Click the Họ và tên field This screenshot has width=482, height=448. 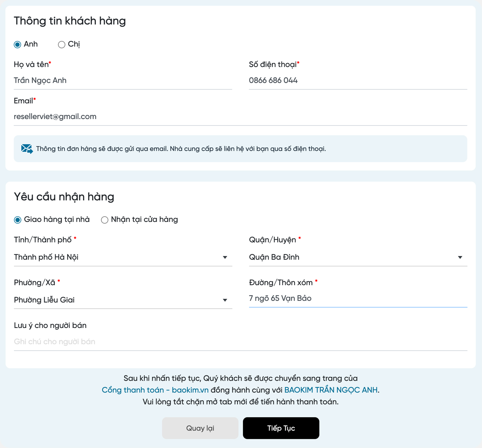pos(123,80)
